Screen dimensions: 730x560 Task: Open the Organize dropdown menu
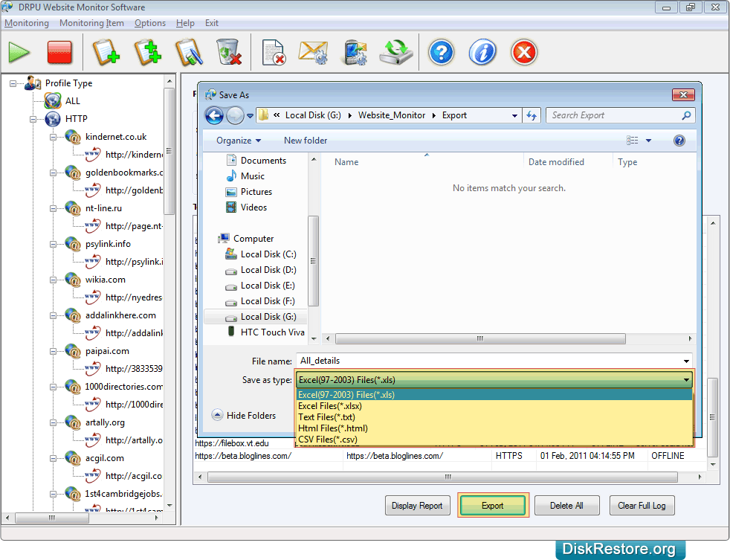[239, 141]
